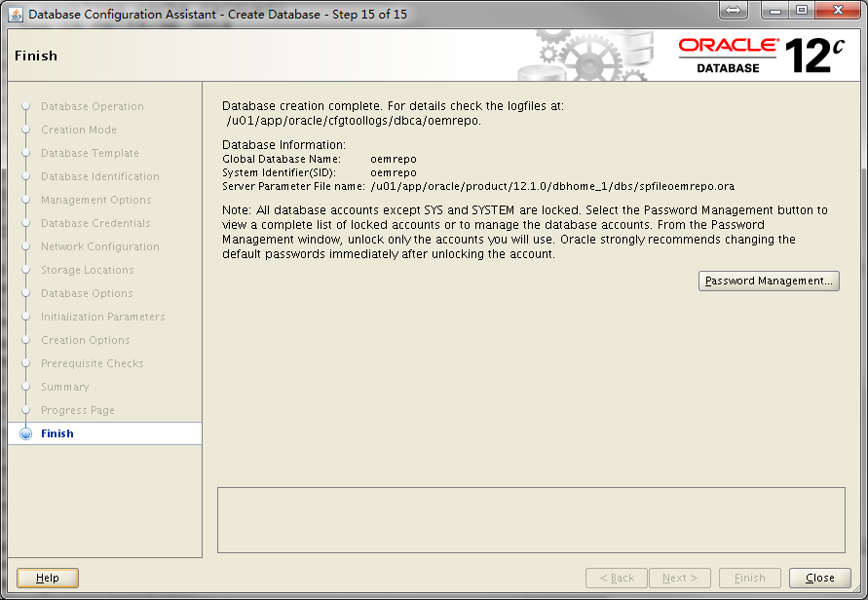The width and height of the screenshot is (868, 600).
Task: Select Network Configuration step in sidebar
Action: click(99, 247)
